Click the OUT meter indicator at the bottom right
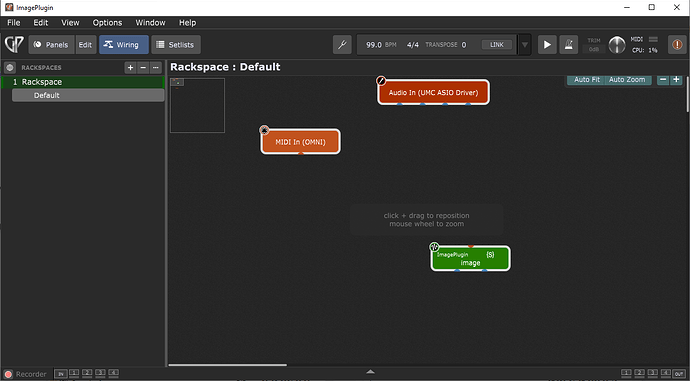The height and width of the screenshot is (381, 690). coord(679,374)
